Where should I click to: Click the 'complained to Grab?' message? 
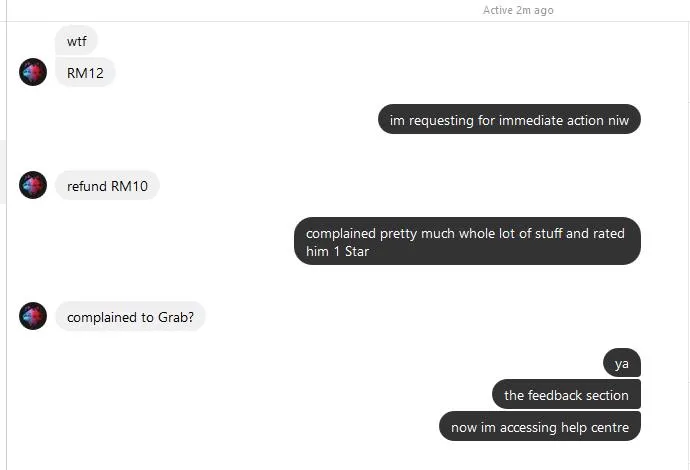tap(130, 317)
